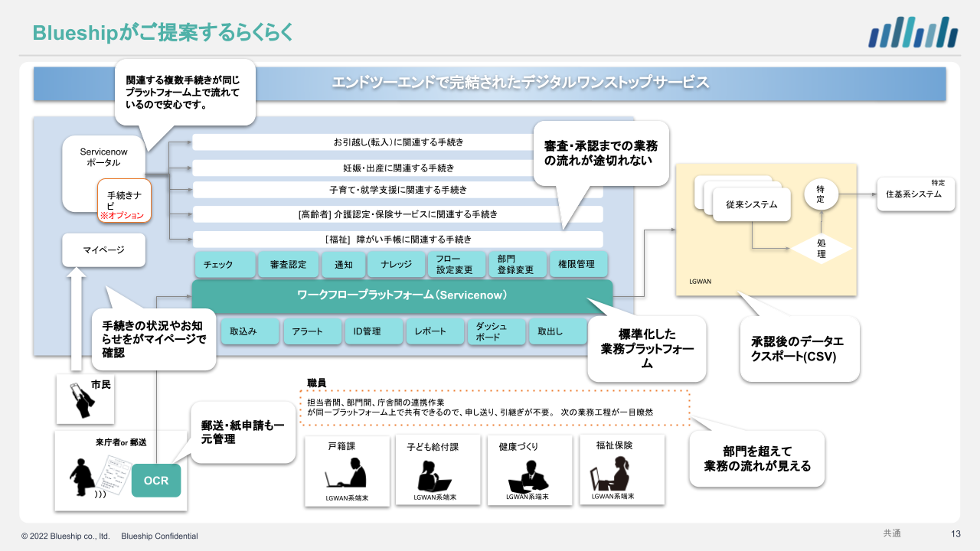The width and height of the screenshot is (980, 551).
Task: Click the ダッシュボード module tile
Action: click(496, 331)
